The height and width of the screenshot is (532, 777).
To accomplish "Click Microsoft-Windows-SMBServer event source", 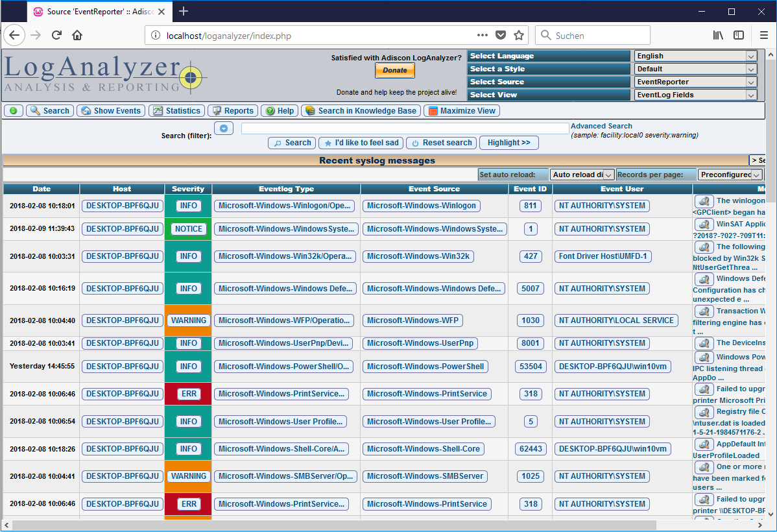I will point(425,476).
